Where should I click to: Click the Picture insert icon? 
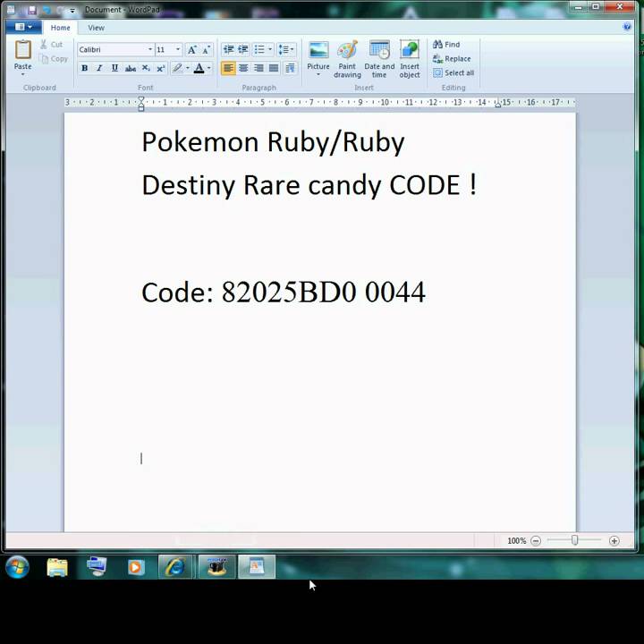pos(318,50)
